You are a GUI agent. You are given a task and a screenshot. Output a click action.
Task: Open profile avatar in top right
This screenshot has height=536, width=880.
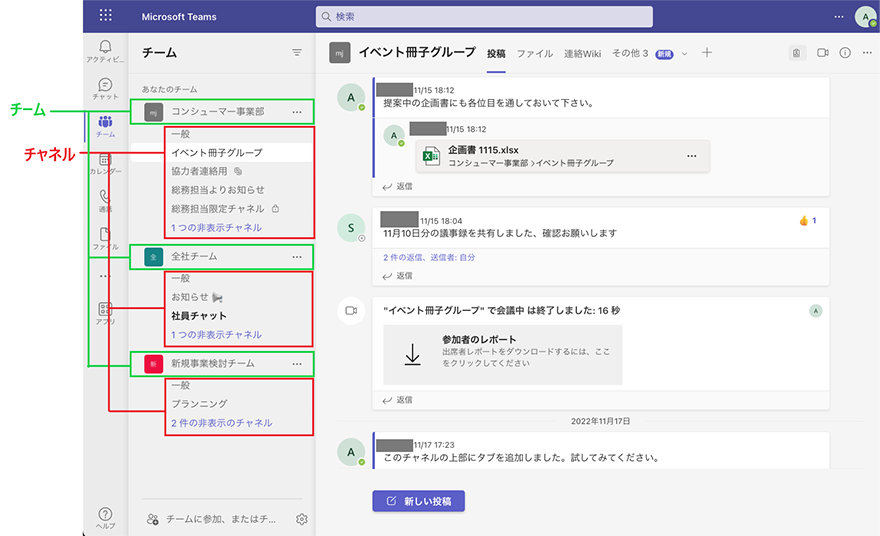[x=865, y=16]
